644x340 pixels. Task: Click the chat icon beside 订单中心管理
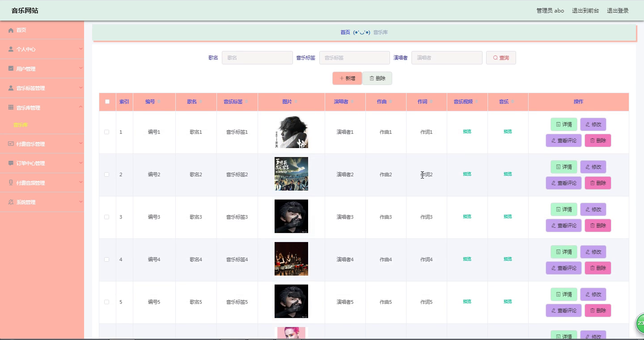point(11,163)
